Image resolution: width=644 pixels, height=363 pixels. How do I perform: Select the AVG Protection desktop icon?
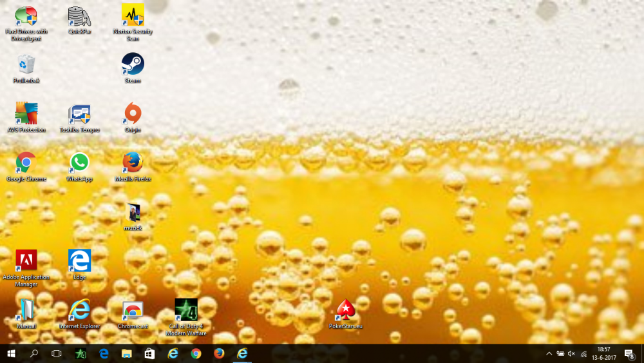tap(26, 113)
